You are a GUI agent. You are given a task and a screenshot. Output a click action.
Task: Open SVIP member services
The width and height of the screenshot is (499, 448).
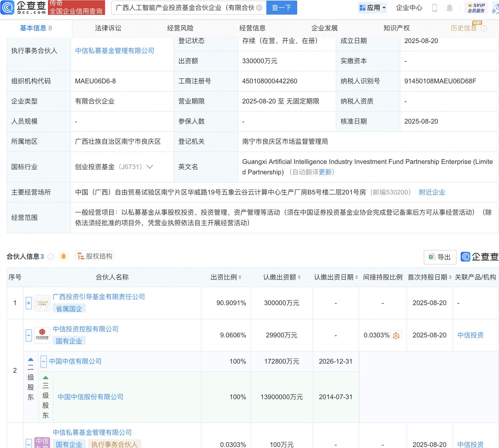tap(476, 8)
